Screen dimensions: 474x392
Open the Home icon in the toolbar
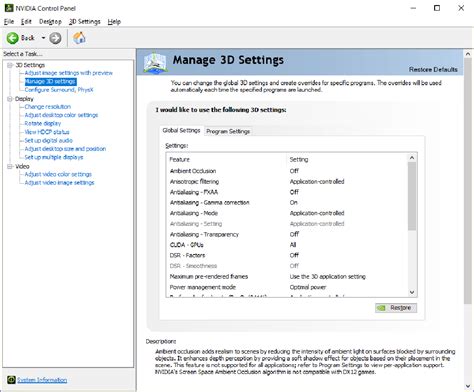coord(79,38)
